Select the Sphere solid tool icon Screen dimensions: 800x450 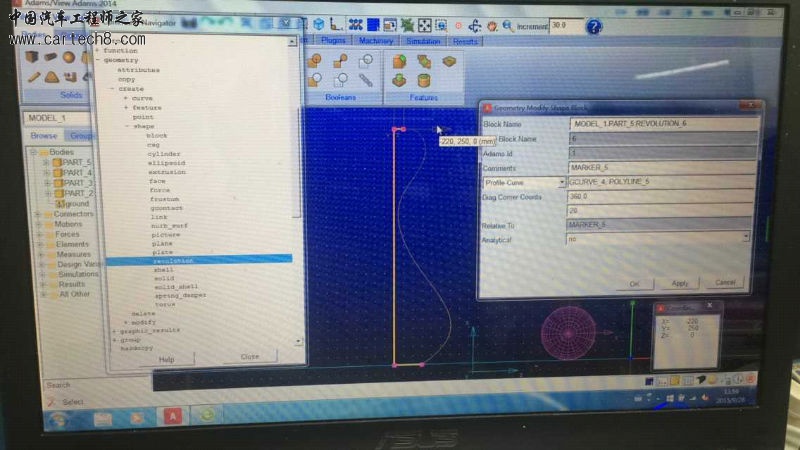(68, 57)
